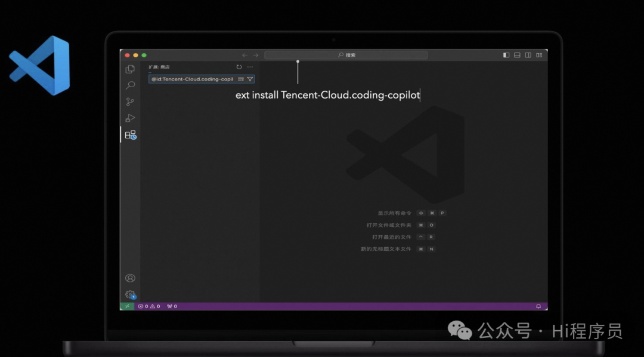Refresh the extensions marketplace list
644x357 pixels.
(239, 67)
